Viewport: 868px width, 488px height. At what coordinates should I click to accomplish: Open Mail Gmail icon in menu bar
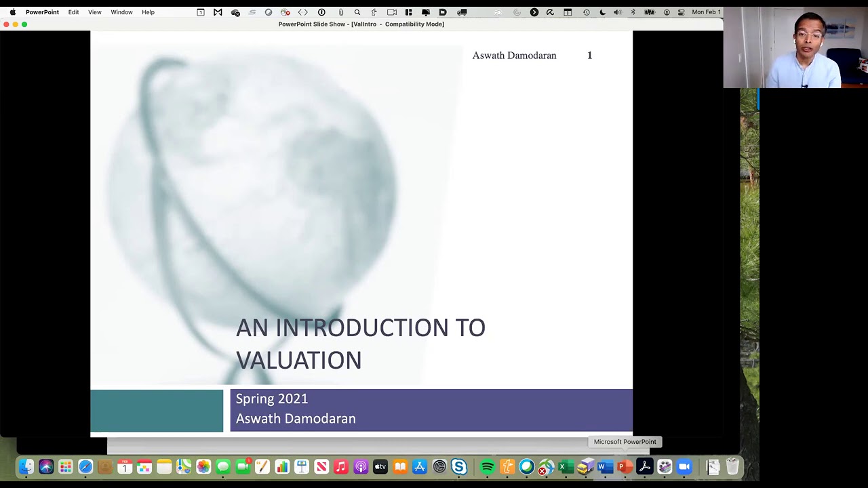(x=218, y=12)
